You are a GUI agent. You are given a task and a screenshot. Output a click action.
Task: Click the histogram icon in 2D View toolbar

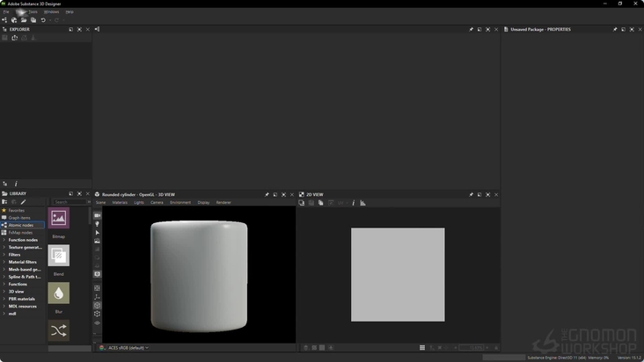(x=363, y=203)
